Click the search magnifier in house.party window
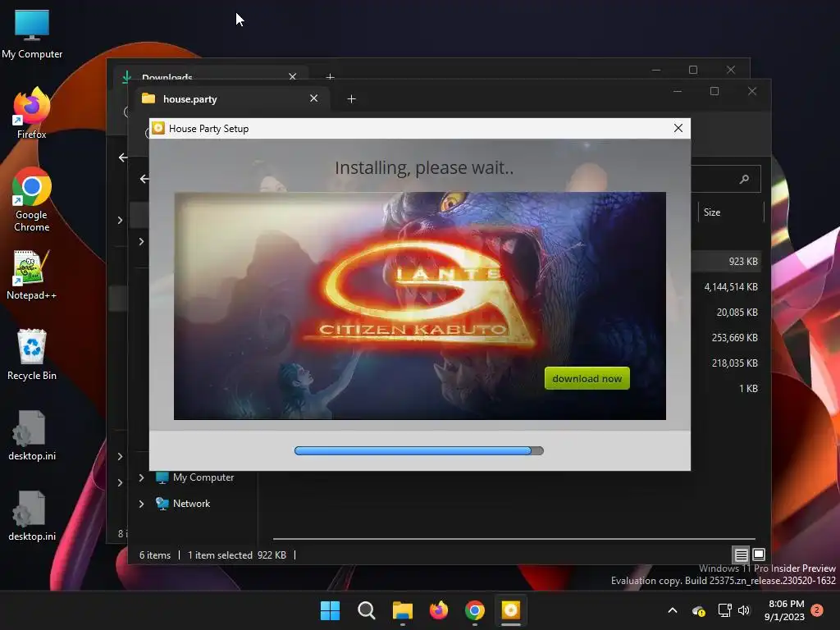 click(x=744, y=179)
